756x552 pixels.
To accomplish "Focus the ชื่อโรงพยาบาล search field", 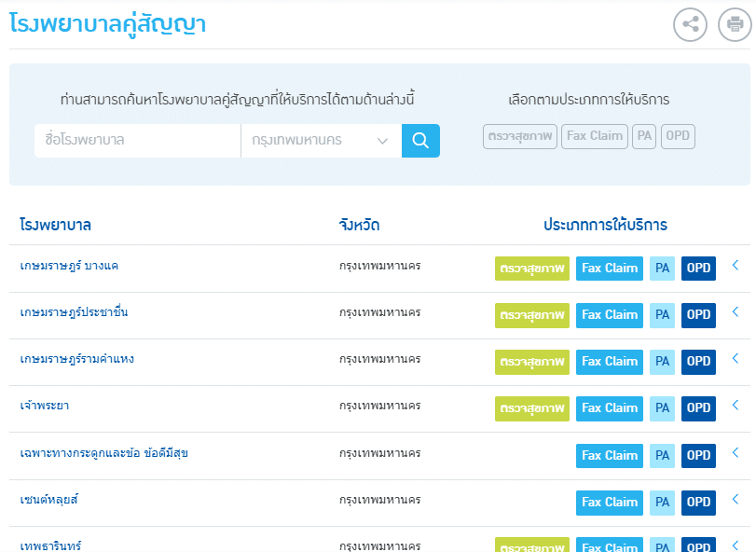I will [137, 141].
